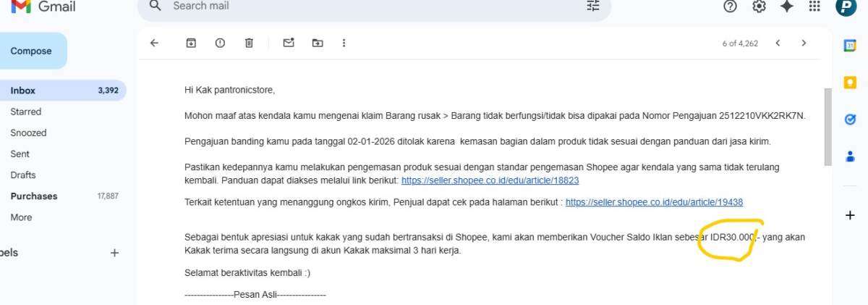This screenshot has height=305, width=868.
Task: Open Gemini sparkle assistant icon
Action: [787, 7]
